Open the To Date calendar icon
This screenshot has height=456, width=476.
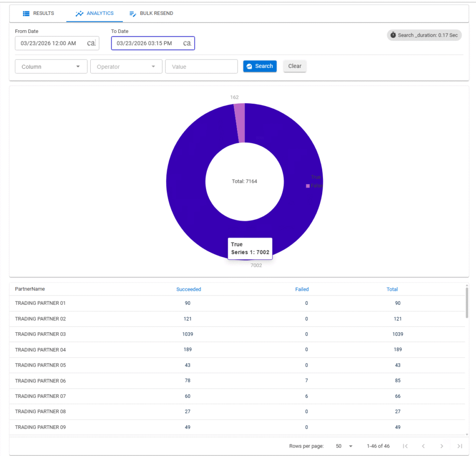coord(187,43)
